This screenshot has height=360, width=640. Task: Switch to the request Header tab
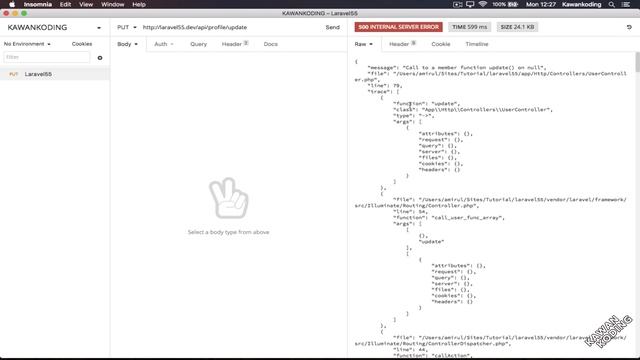pos(235,44)
